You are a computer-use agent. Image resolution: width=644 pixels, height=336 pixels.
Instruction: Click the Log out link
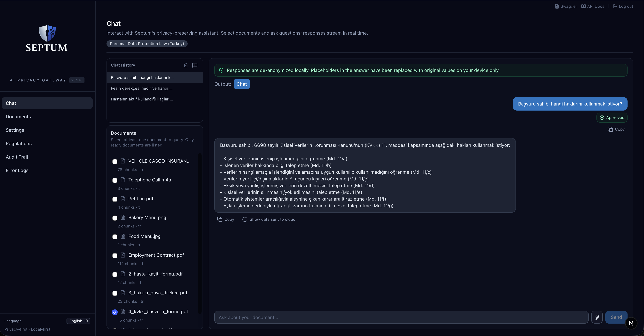623,6
